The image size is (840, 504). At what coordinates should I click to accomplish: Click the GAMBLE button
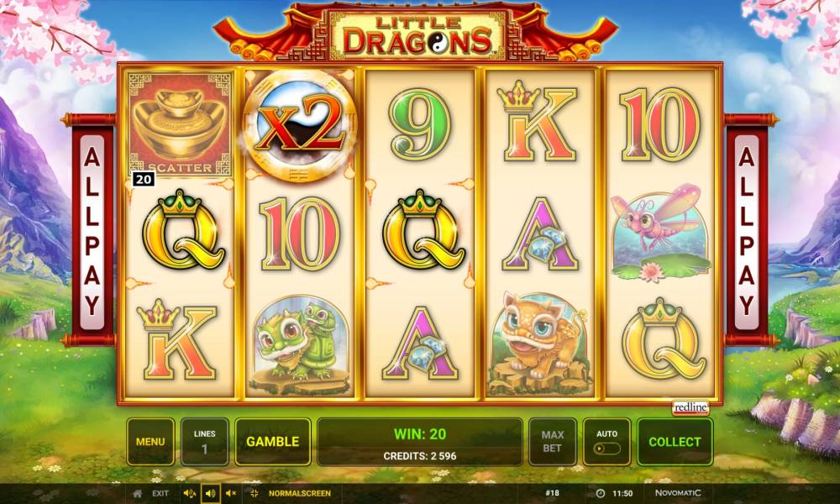coord(273,442)
